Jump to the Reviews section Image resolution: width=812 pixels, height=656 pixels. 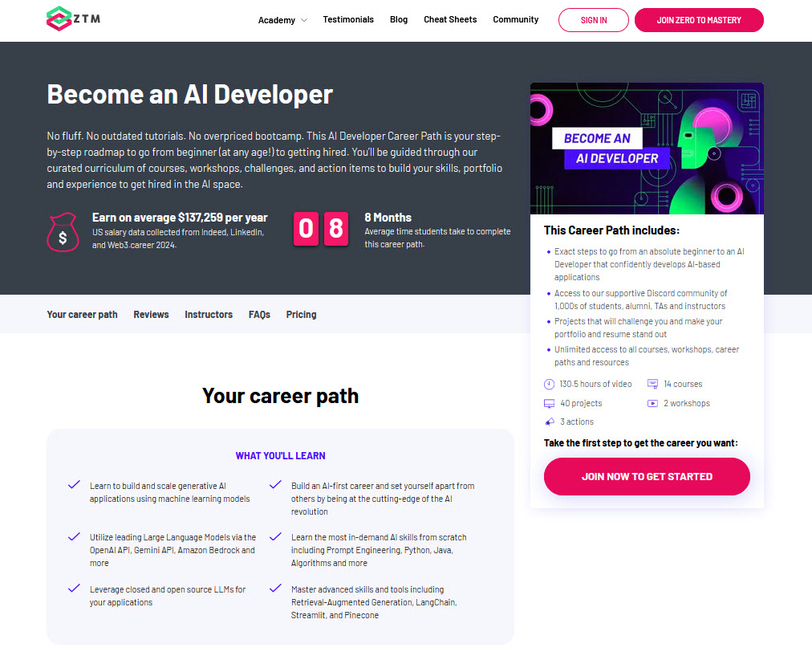[x=151, y=315]
